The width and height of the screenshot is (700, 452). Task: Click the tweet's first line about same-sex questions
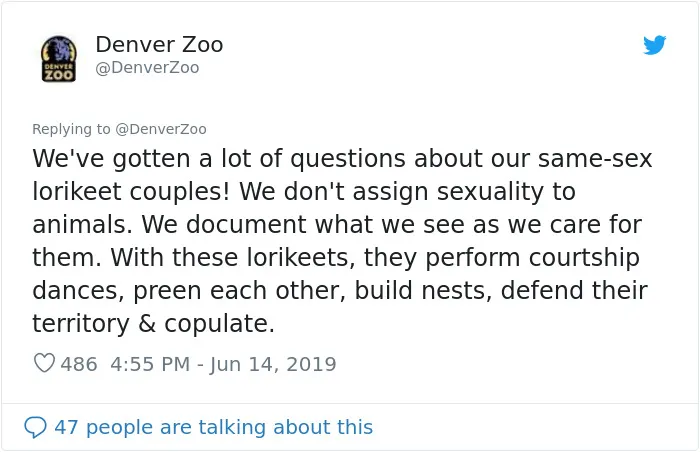342,159
